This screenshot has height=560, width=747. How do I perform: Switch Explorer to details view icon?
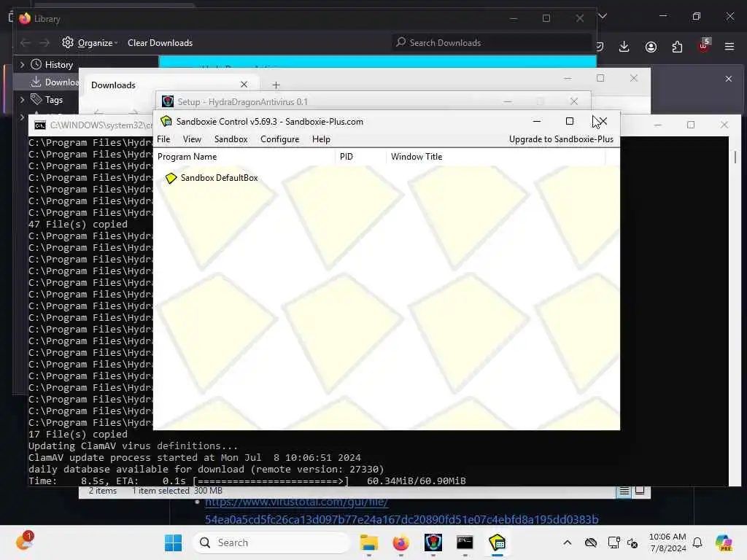pyautogui.click(x=624, y=491)
